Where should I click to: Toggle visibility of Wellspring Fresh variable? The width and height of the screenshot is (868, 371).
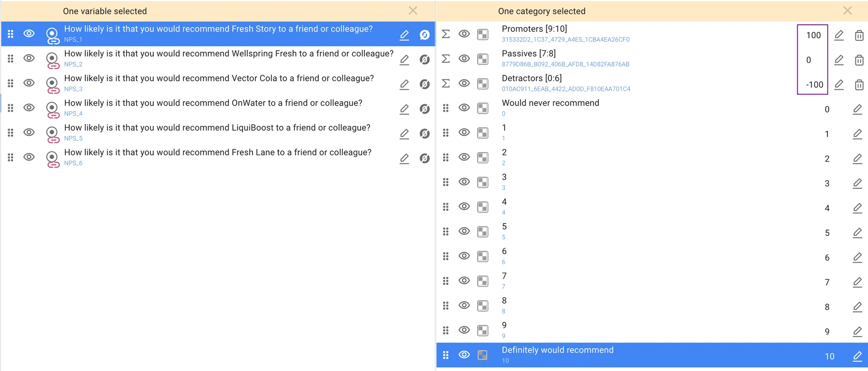pos(29,58)
